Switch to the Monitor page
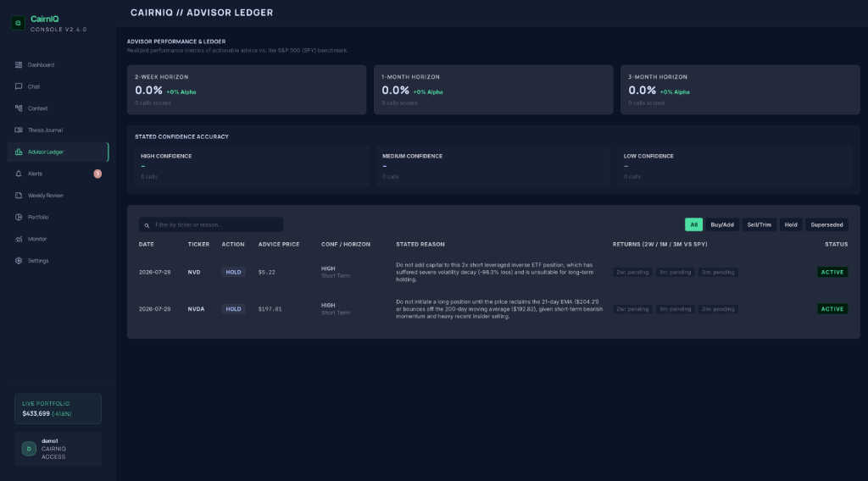Image resolution: width=868 pixels, height=481 pixels. pos(58,239)
